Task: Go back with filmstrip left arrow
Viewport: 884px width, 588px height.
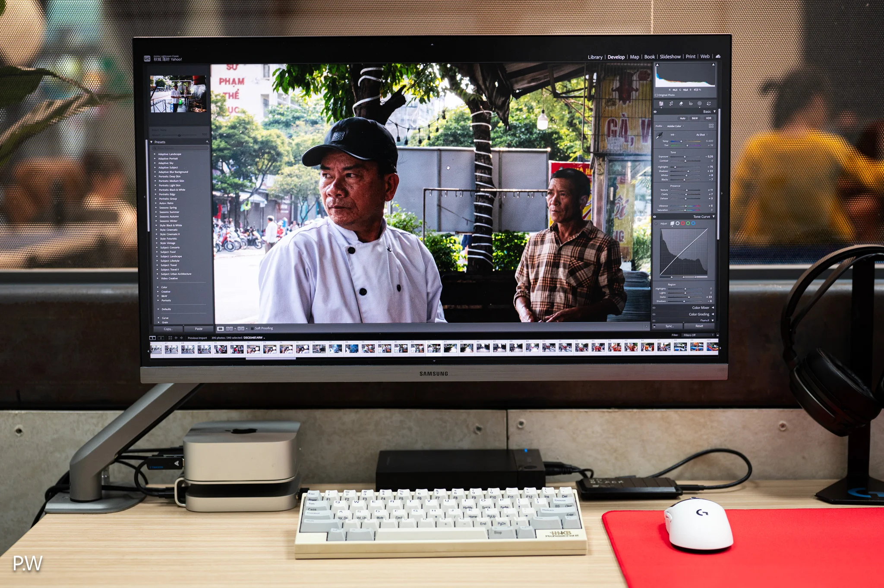Action: (x=176, y=338)
